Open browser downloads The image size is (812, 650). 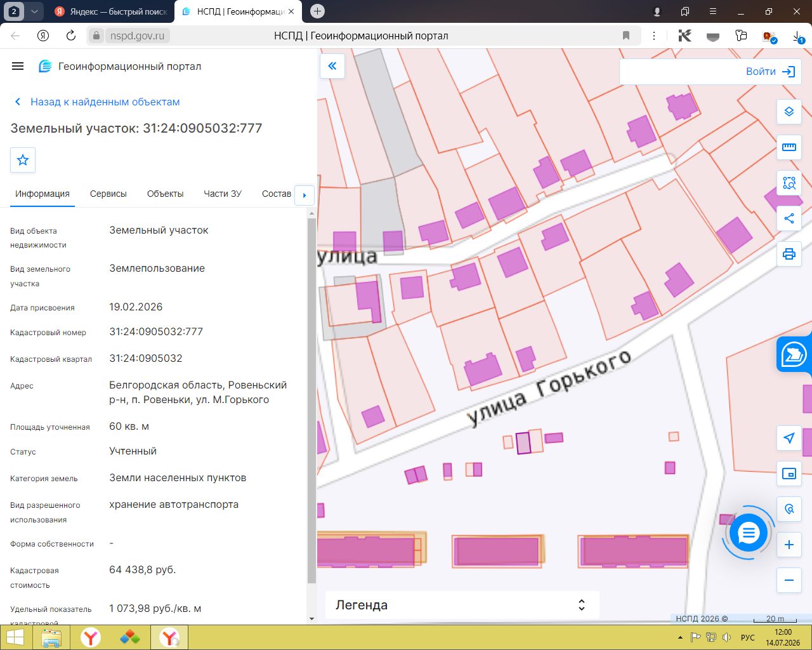pyautogui.click(x=798, y=36)
